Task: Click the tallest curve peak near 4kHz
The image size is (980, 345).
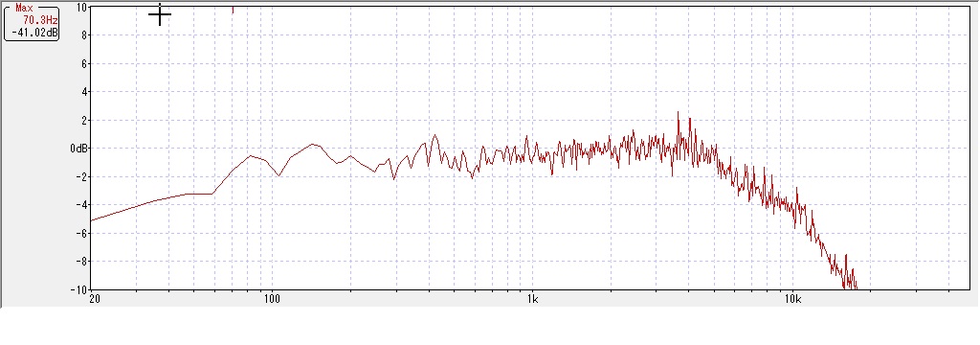Action: pos(679,113)
